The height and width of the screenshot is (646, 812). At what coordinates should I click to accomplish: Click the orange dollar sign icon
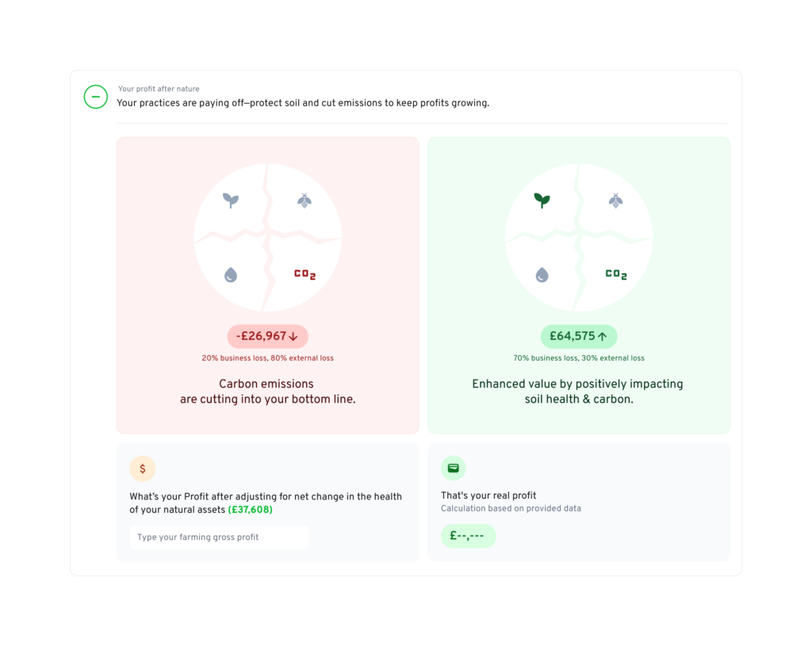coord(143,469)
